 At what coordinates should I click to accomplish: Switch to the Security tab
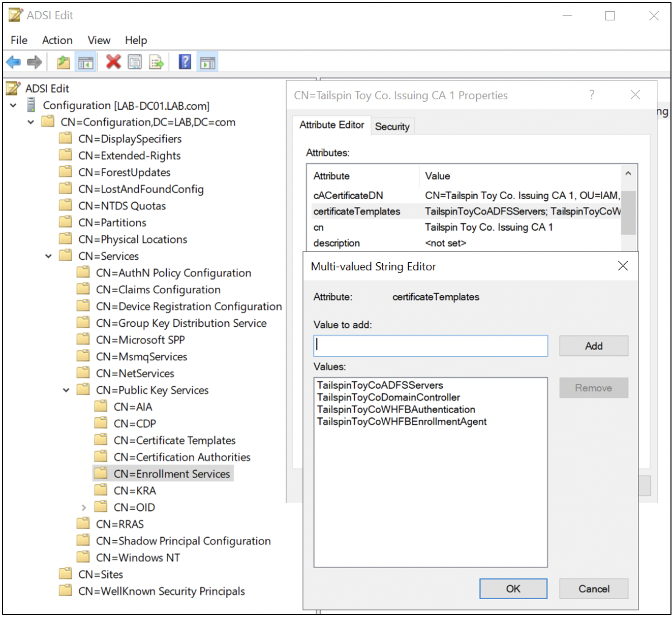pyautogui.click(x=392, y=127)
